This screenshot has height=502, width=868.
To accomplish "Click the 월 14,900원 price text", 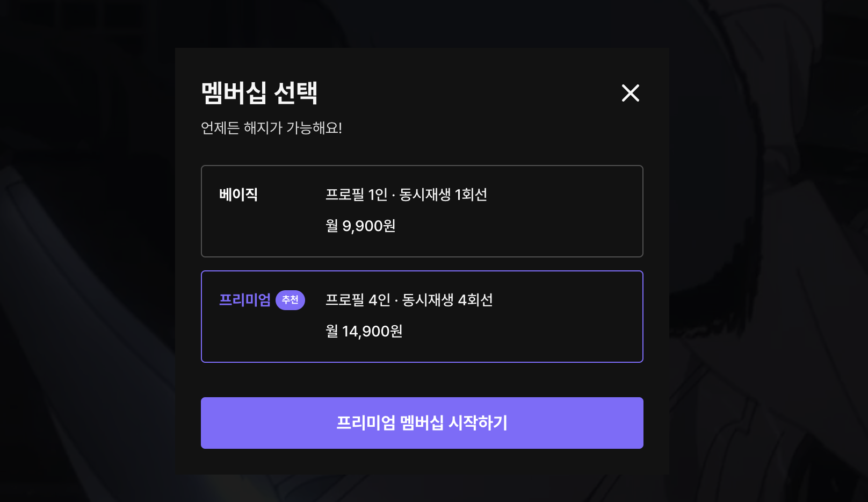I will coord(365,332).
